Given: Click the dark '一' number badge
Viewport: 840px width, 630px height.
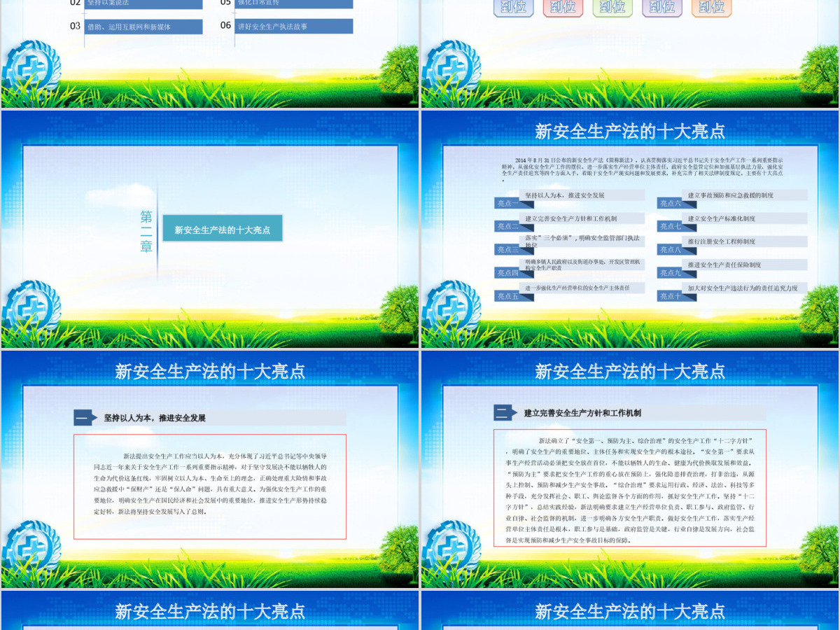Looking at the screenshot, I should [85, 418].
